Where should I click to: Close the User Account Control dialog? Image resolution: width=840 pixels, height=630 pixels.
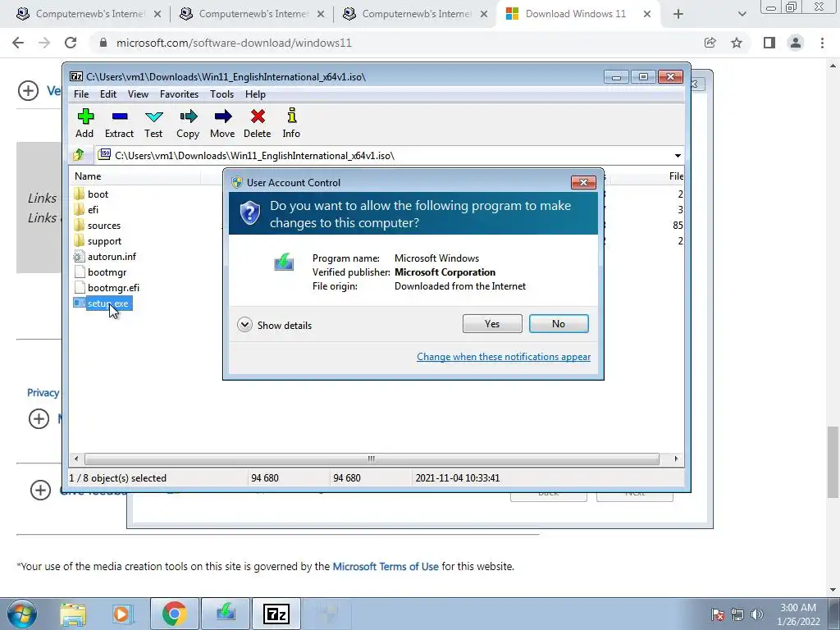(583, 183)
